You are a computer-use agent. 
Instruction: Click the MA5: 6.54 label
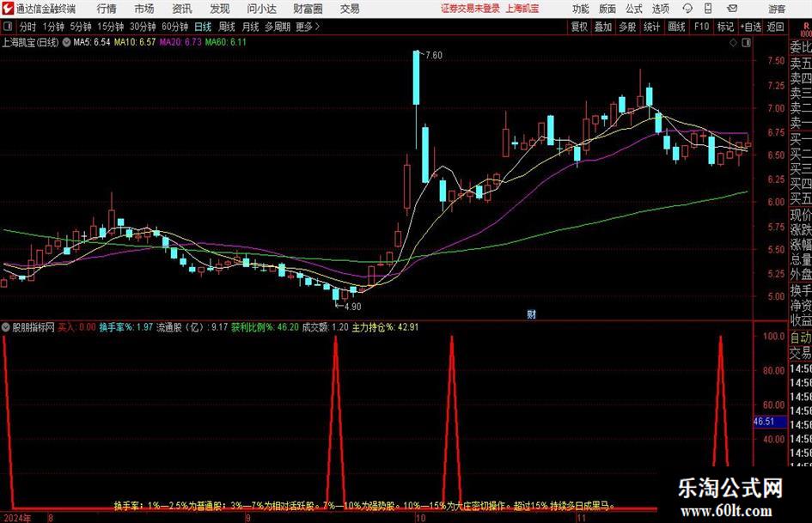92,42
